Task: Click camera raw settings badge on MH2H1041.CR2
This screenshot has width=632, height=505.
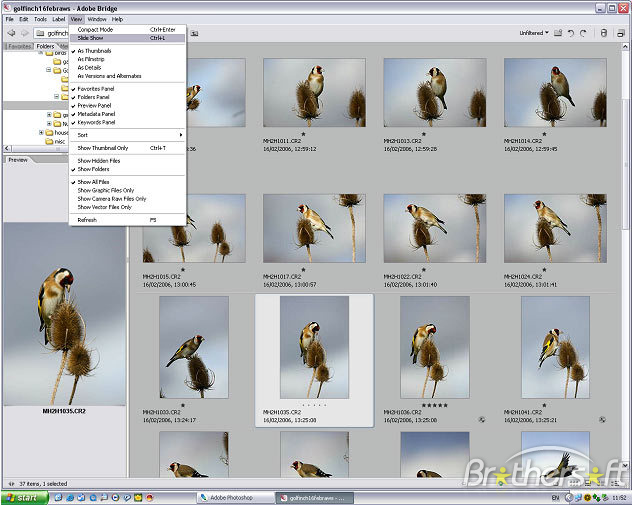Action: (602, 420)
